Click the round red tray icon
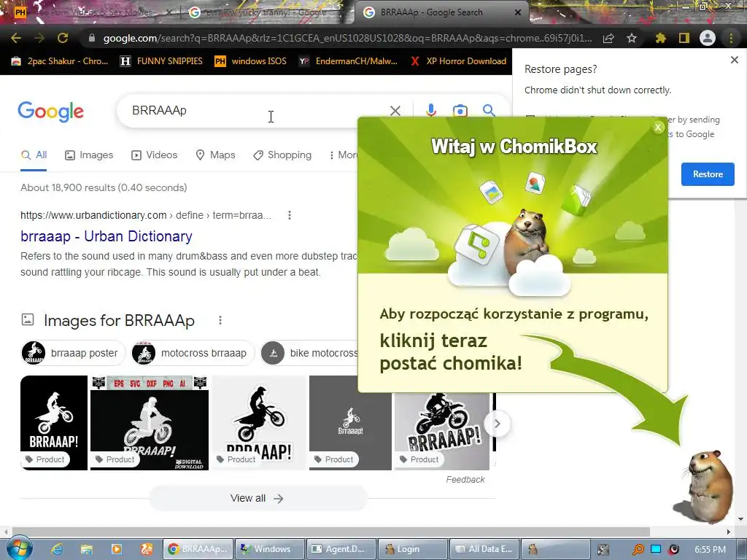This screenshot has width=747, height=560. pyautogui.click(x=673, y=549)
